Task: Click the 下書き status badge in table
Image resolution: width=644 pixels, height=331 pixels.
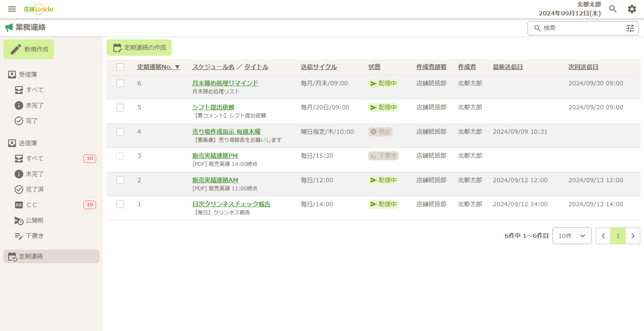Action: pos(383,156)
